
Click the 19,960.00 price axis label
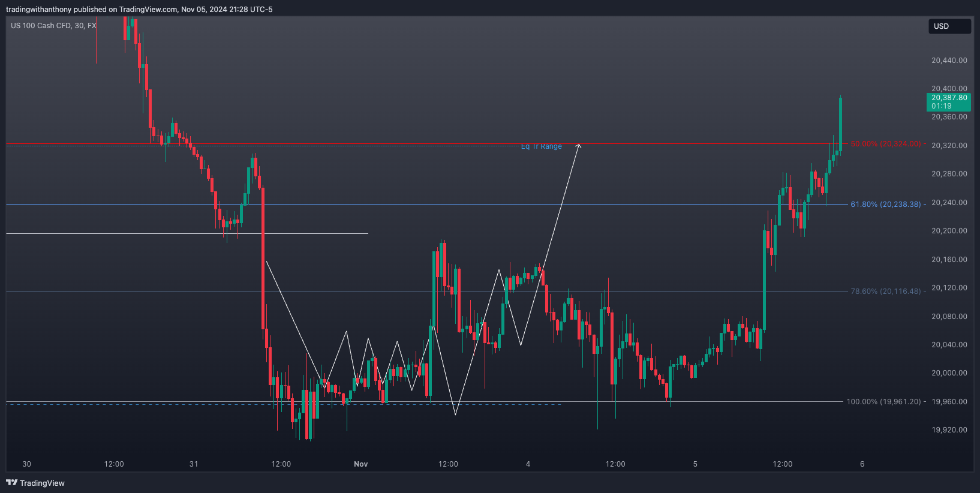coord(949,402)
